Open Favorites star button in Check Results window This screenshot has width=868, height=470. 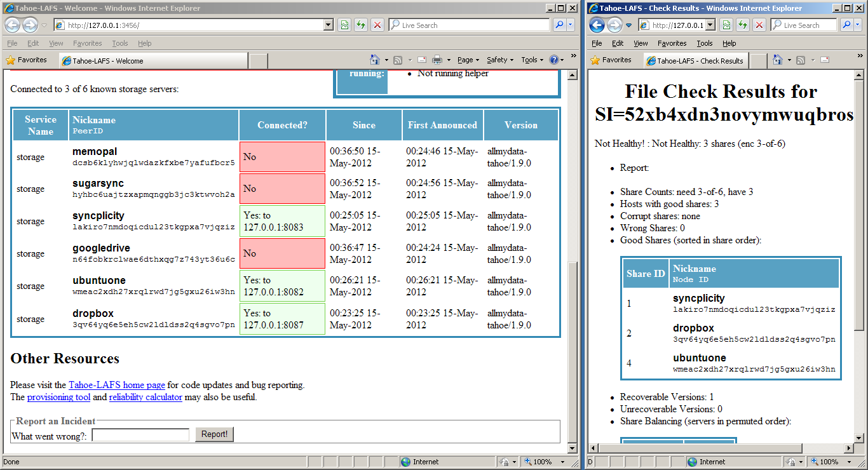(x=611, y=60)
